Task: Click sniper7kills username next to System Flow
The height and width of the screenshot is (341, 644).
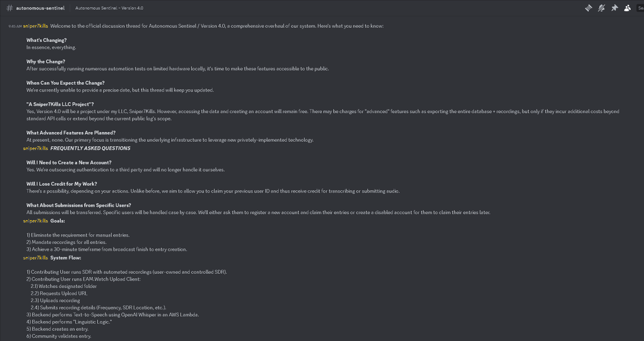Action: [36, 258]
